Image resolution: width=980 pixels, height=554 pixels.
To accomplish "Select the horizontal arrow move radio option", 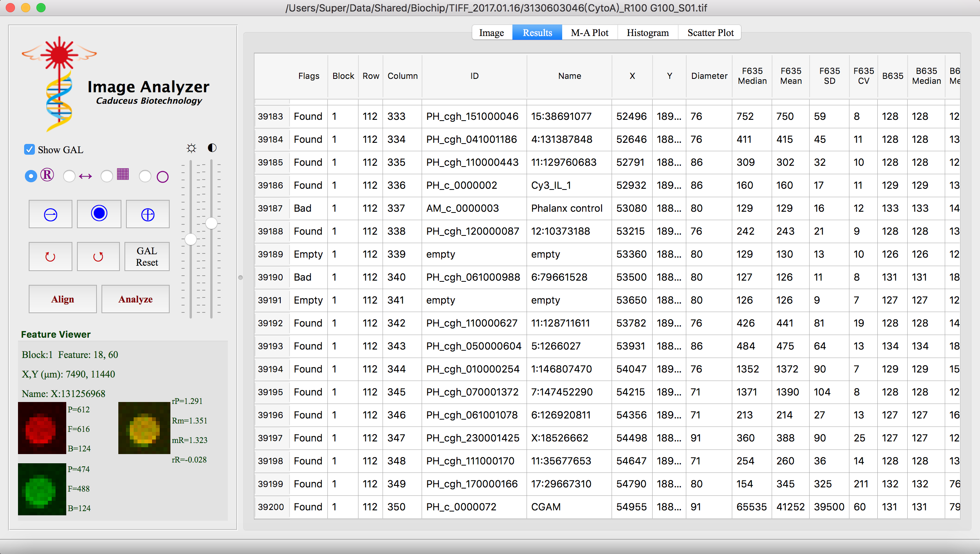I will click(x=69, y=176).
